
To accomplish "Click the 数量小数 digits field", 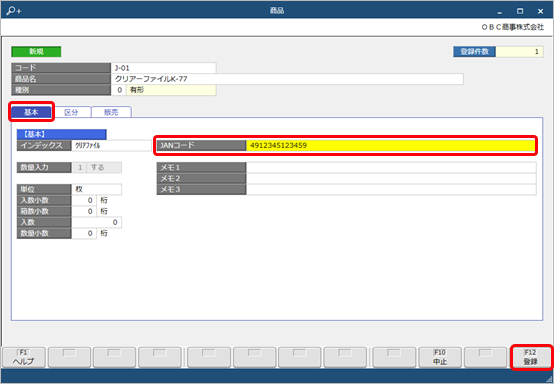I will pos(84,233).
